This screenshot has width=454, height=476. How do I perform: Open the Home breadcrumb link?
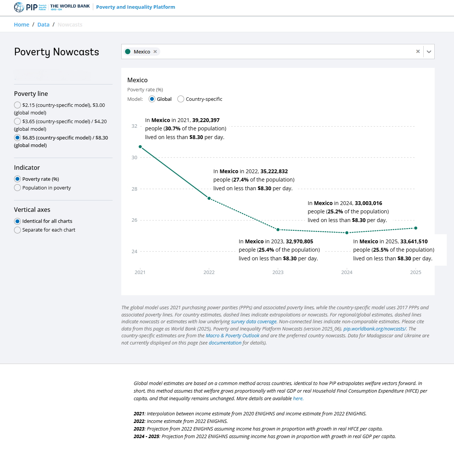22,24
